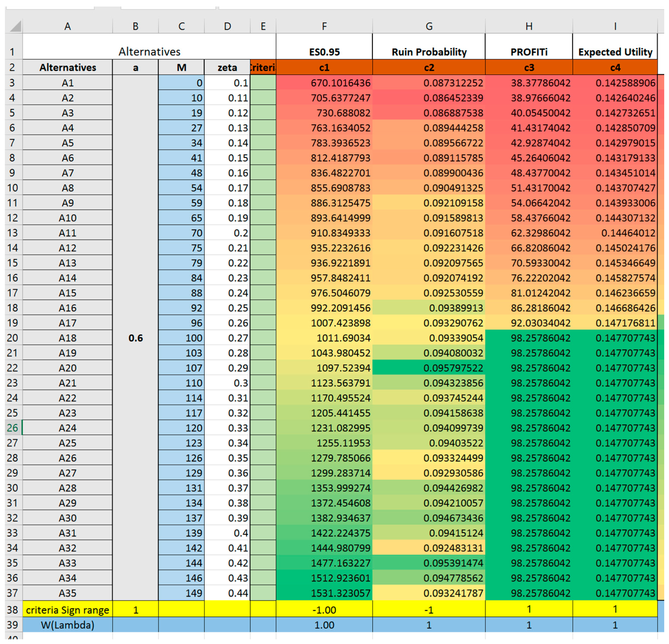Image resolution: width=669 pixels, height=644 pixels.
Task: Select row 26 header
Action: coord(13,428)
